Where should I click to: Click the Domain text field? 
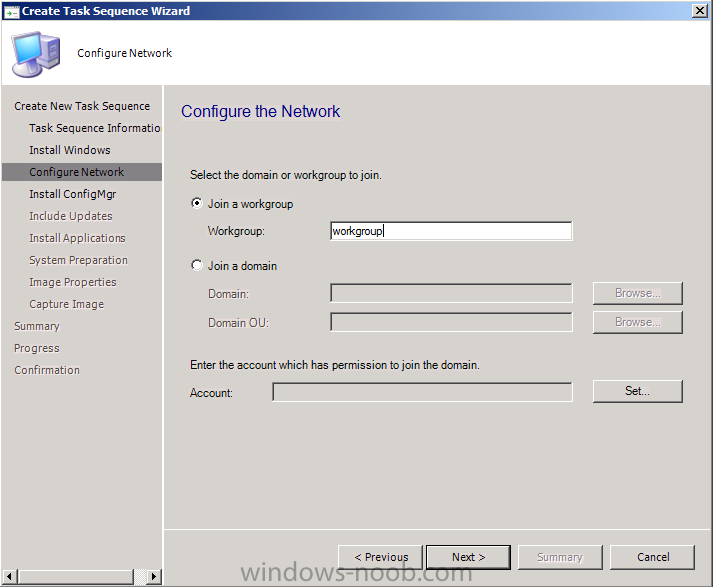point(451,293)
